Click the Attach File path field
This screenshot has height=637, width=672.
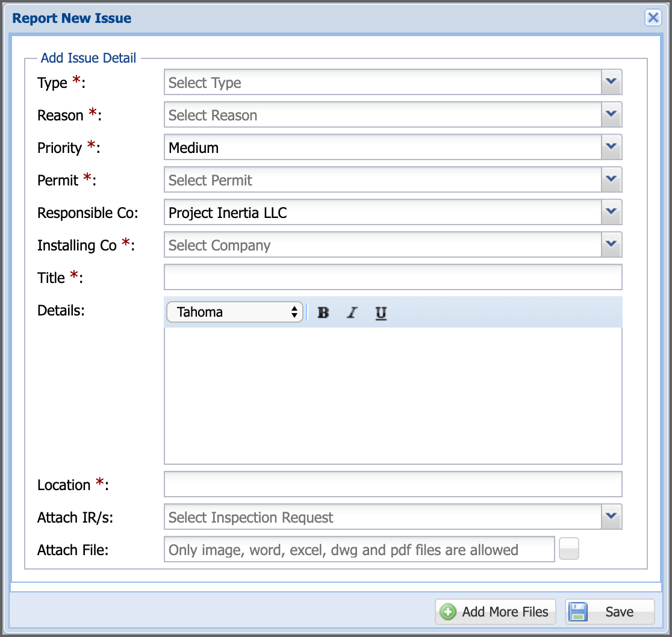tap(359, 549)
